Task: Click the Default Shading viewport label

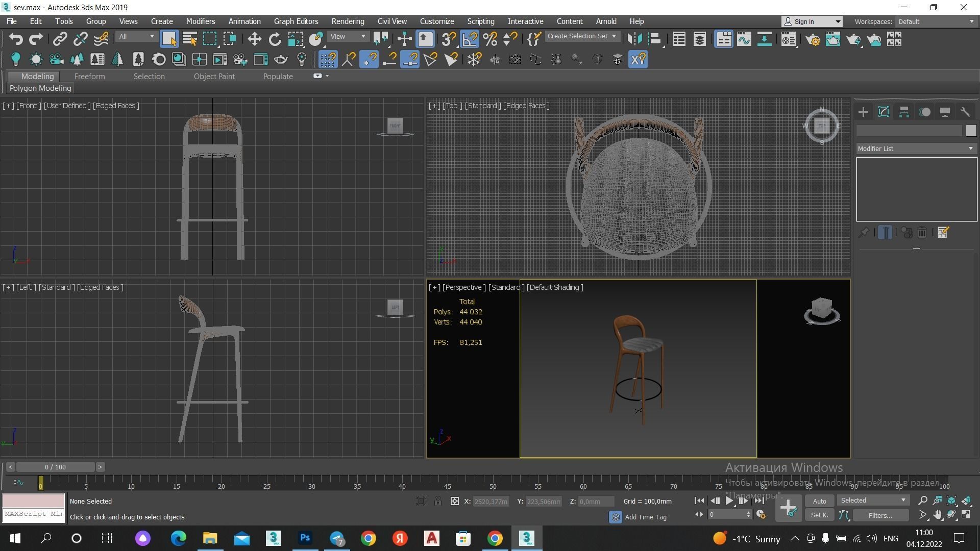Action: pyautogui.click(x=555, y=287)
